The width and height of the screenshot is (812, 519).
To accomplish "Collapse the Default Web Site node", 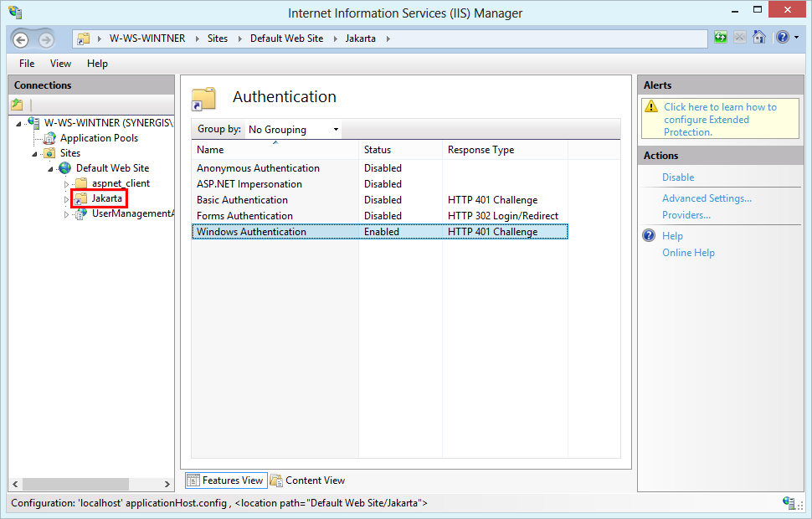I will click(x=51, y=167).
